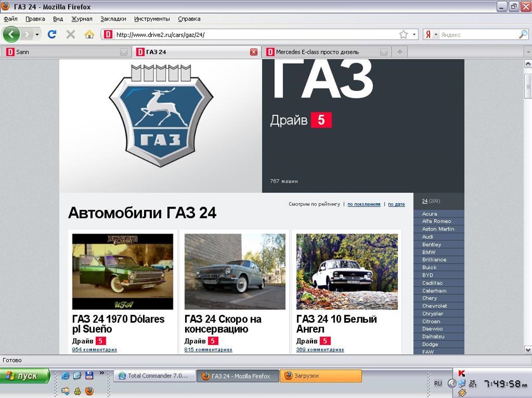This screenshot has height=398, width=532.
Task: Open ГАЗ 24 10 Белый Ангел title
Action: point(336,324)
